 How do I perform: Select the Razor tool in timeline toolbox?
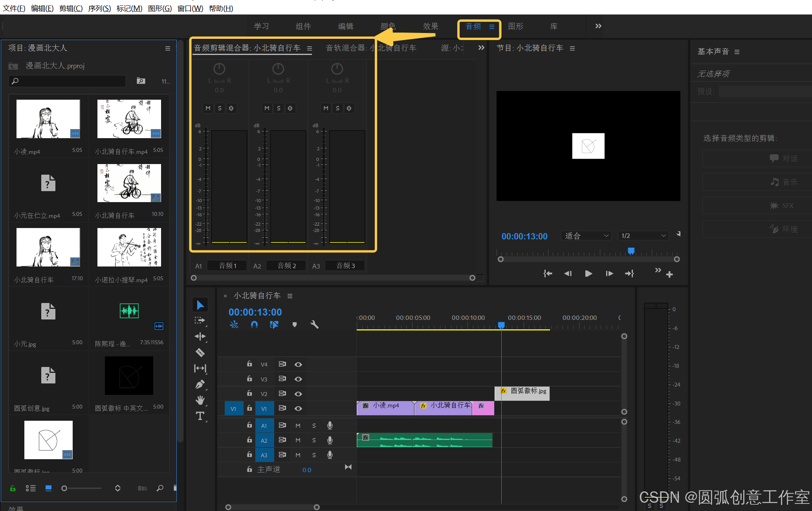(200, 352)
